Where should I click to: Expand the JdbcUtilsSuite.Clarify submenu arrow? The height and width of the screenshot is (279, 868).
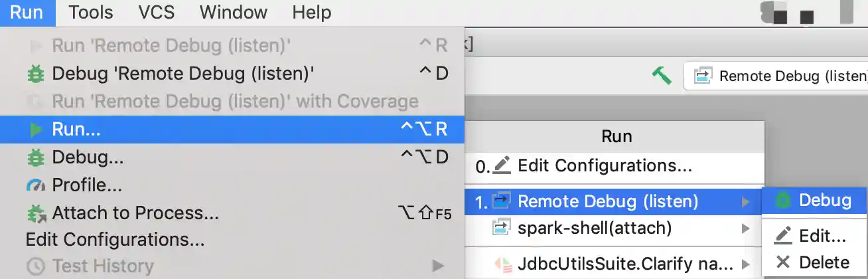point(746,264)
